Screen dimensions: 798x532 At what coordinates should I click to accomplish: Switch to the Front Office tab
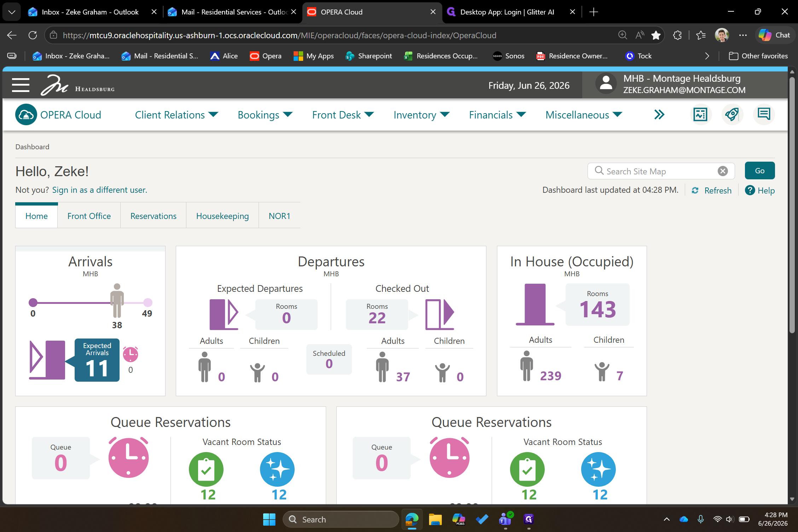[89, 216]
